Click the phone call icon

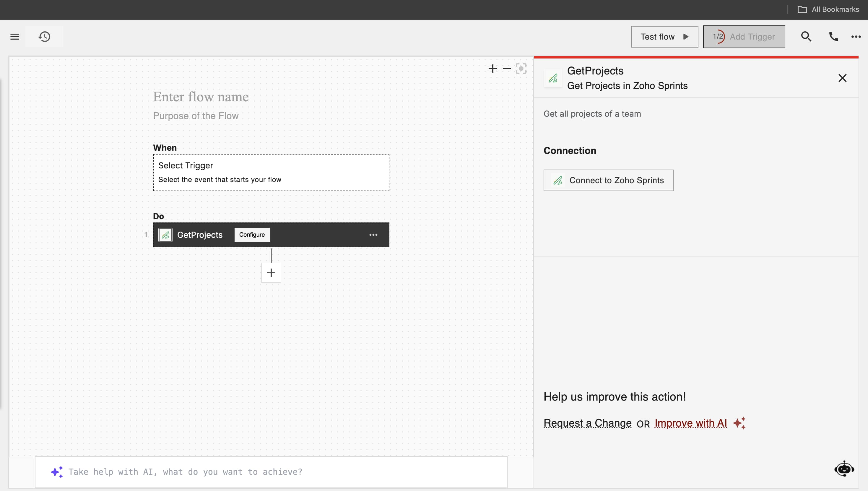834,36
